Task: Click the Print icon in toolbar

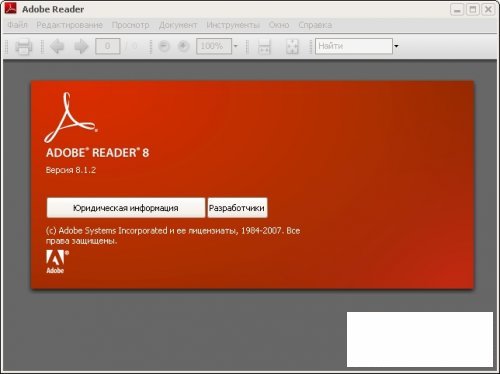Action: (x=24, y=46)
